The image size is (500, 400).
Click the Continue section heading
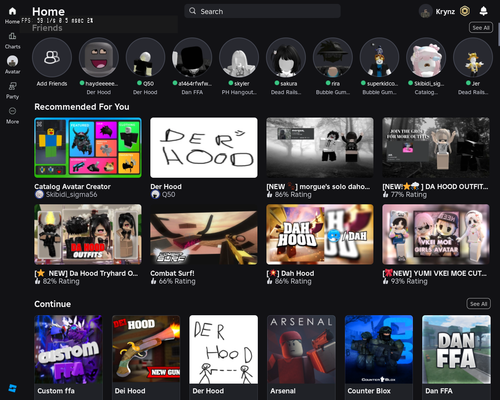click(52, 304)
